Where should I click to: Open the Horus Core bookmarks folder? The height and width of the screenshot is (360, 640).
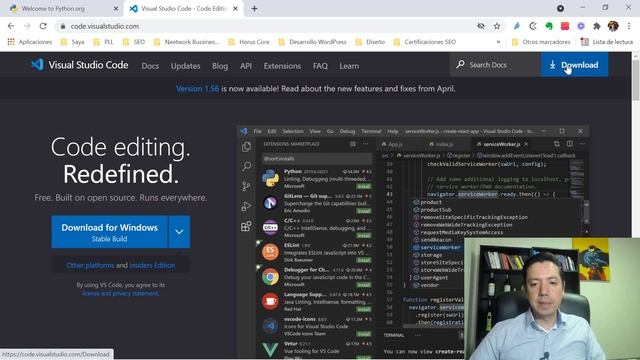click(x=249, y=42)
